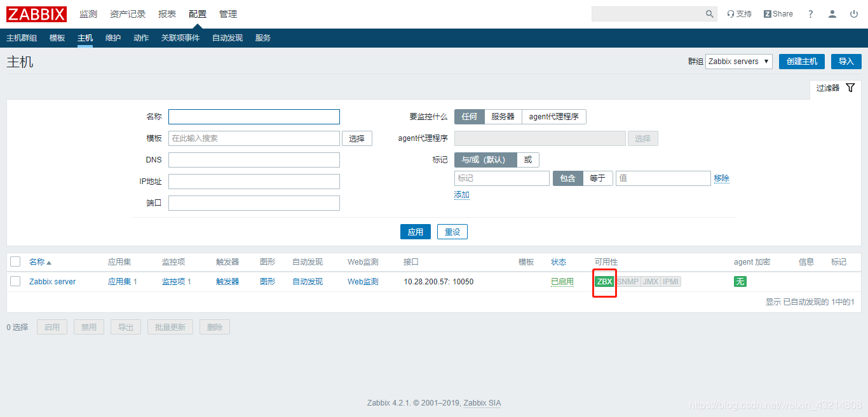Open Zabbix server 监控项 link
Screen dimensions: 868x417
[173, 282]
